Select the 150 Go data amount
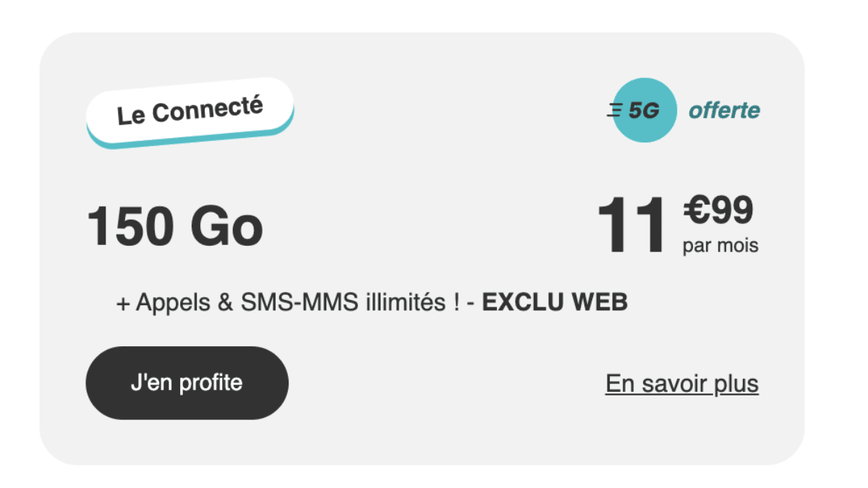This screenshot has width=868, height=488. point(176,225)
